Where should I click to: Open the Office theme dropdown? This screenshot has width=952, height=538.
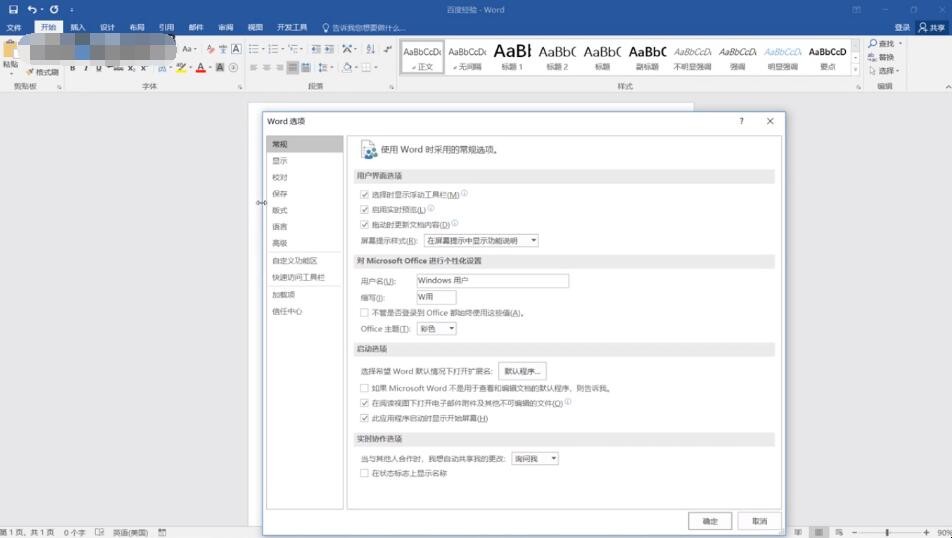437,329
